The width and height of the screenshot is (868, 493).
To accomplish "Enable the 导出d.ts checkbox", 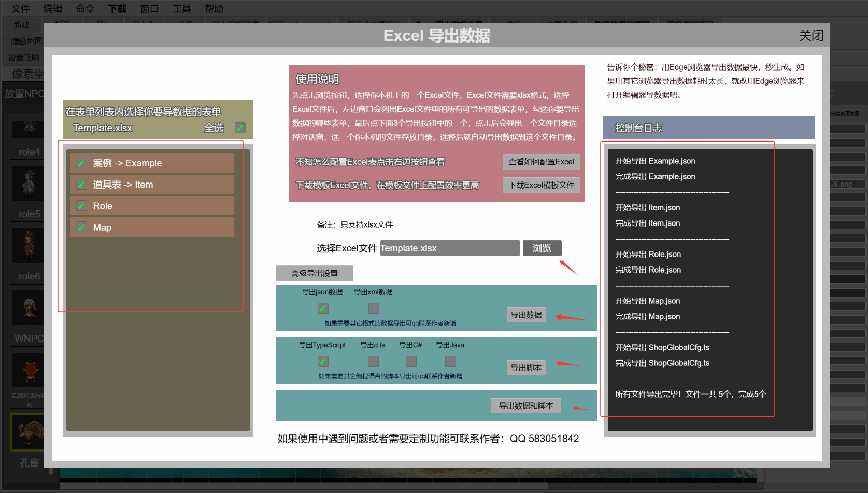I will pos(373,361).
